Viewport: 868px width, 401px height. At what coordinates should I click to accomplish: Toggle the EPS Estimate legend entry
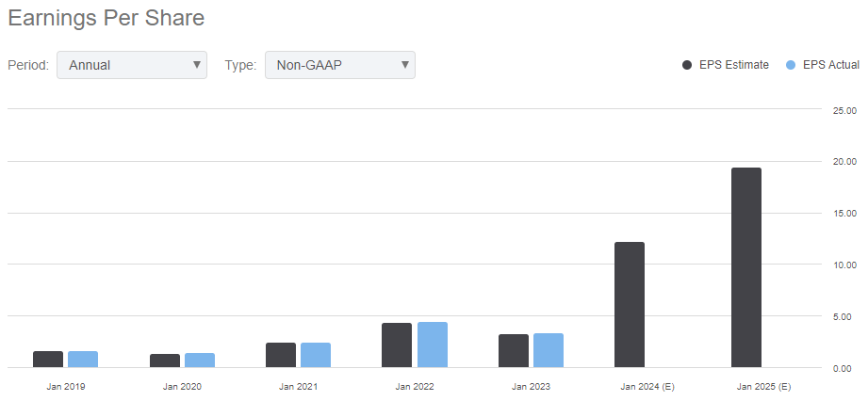pos(725,65)
